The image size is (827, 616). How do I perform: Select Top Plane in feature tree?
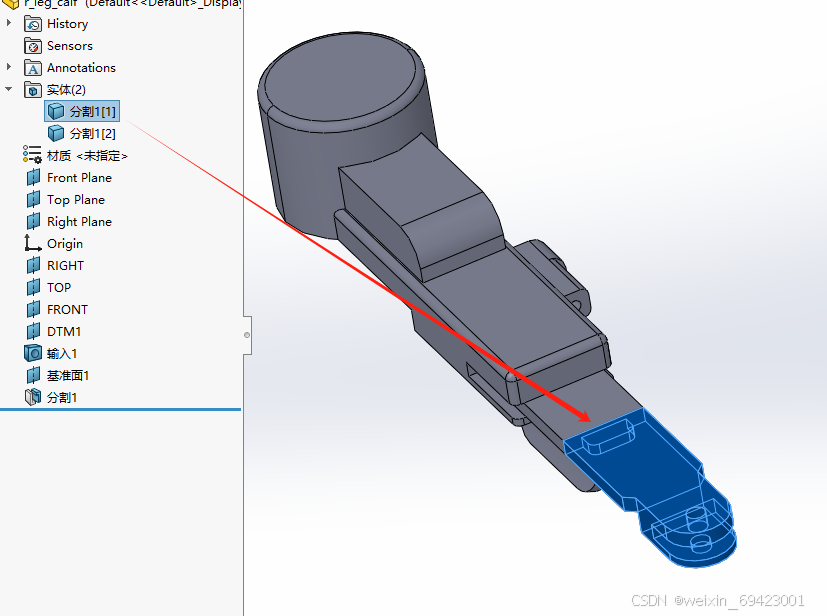point(76,200)
